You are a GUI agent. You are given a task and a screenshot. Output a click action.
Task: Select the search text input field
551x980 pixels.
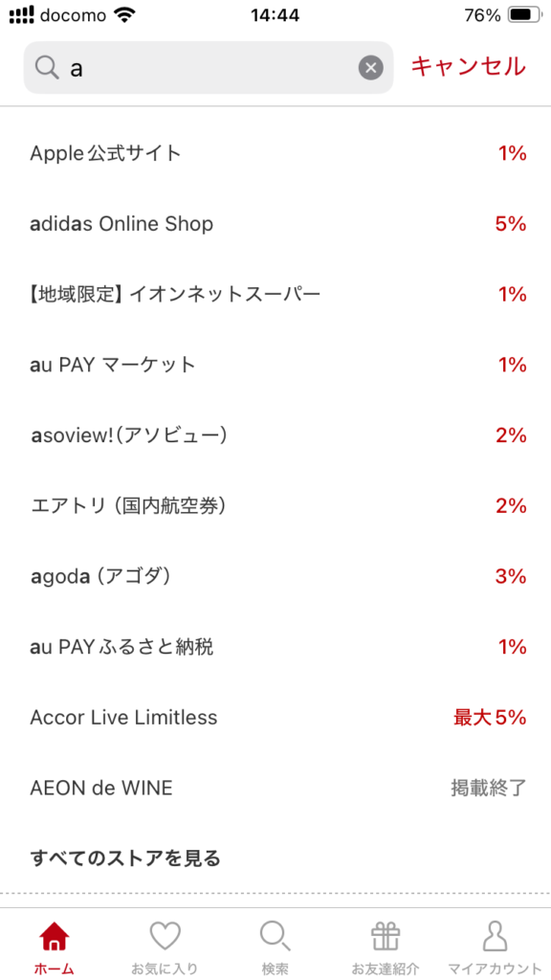point(209,68)
